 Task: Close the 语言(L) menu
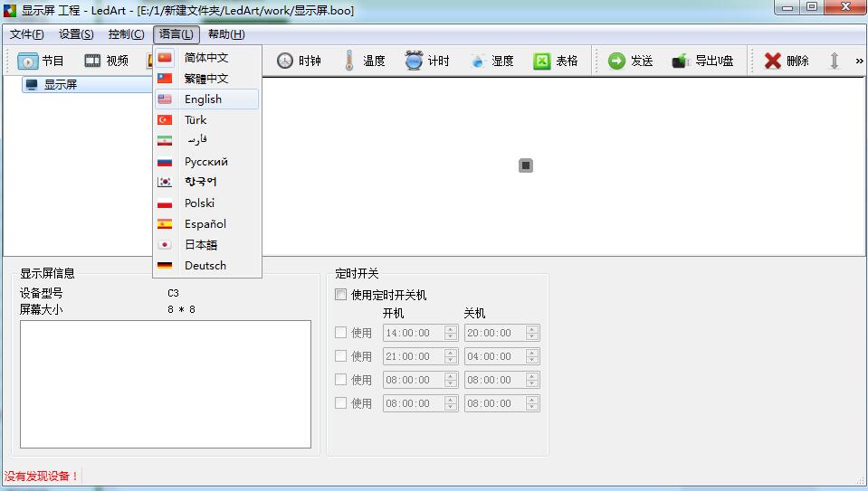pyautogui.click(x=176, y=34)
